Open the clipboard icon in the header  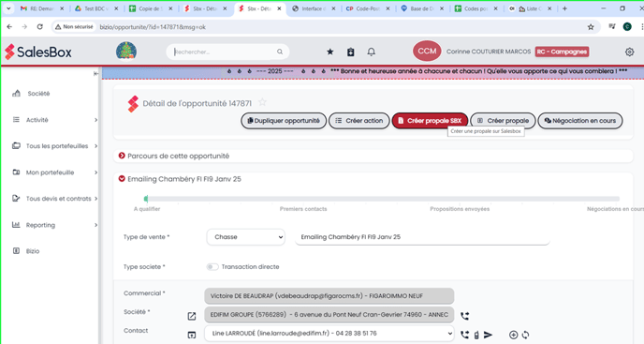click(350, 52)
